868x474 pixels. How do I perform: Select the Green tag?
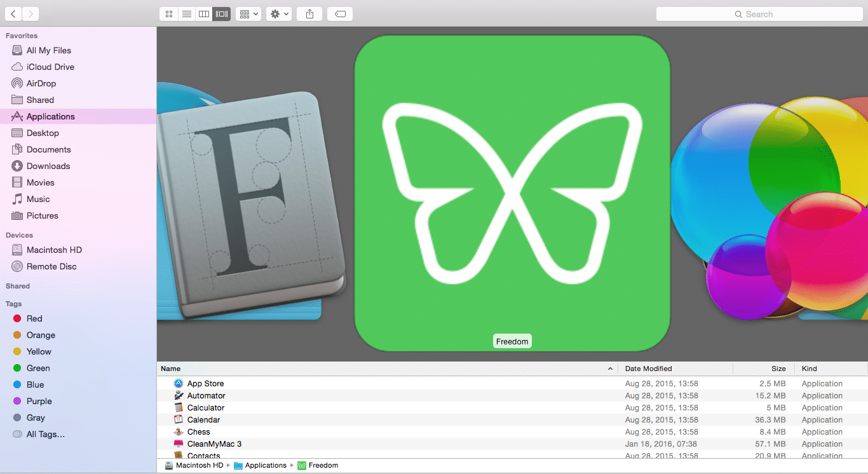pyautogui.click(x=78, y=368)
